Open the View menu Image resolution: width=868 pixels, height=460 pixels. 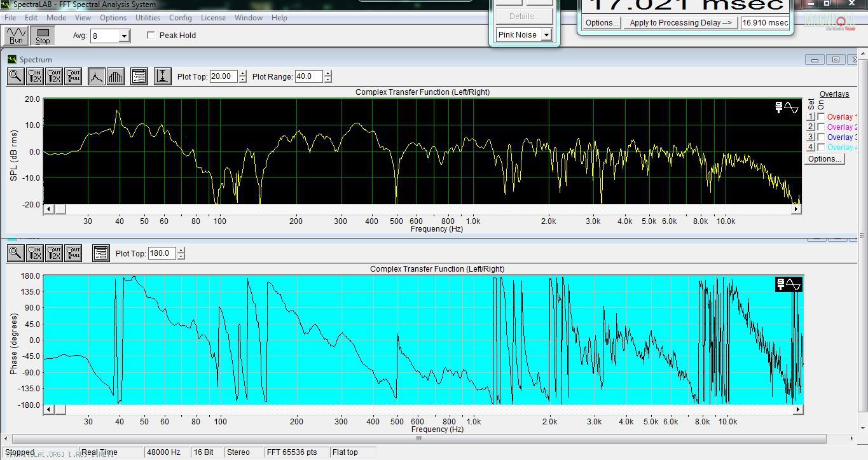click(x=83, y=18)
